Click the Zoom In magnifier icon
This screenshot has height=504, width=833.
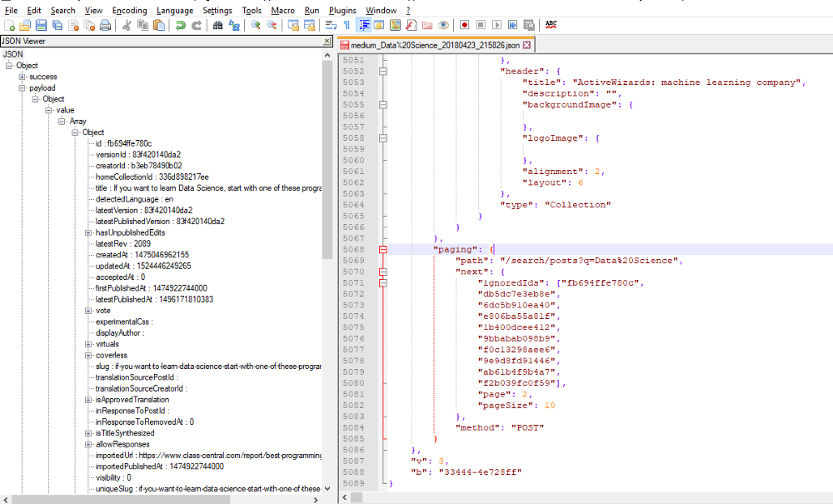pos(256,25)
